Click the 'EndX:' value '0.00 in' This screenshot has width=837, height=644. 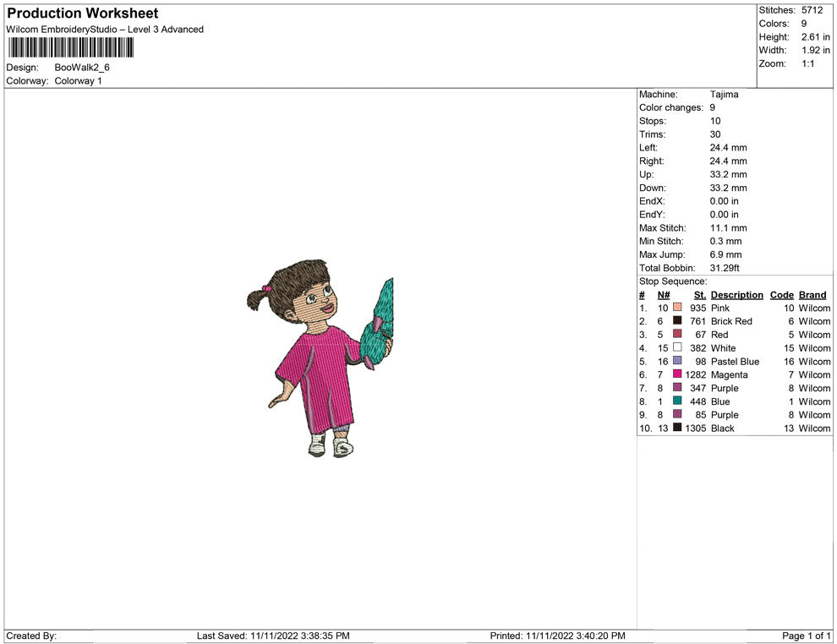pyautogui.click(x=724, y=201)
